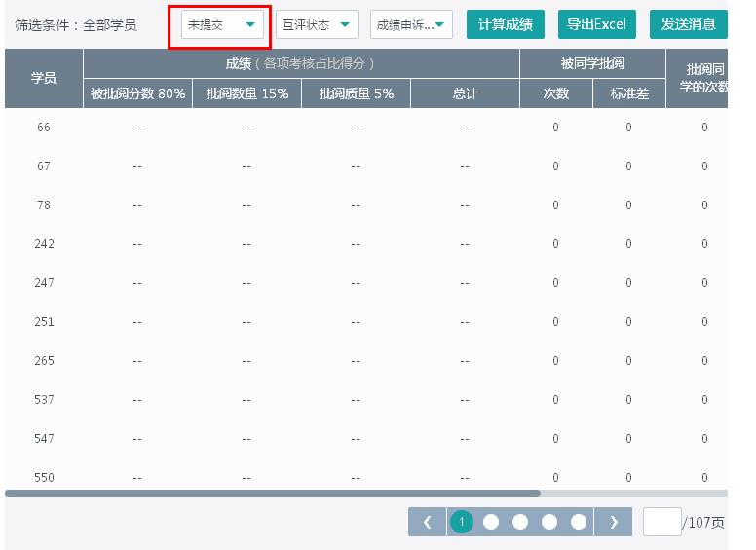Go to next page with right arrow
This screenshot has height=550, width=756.
point(613,523)
